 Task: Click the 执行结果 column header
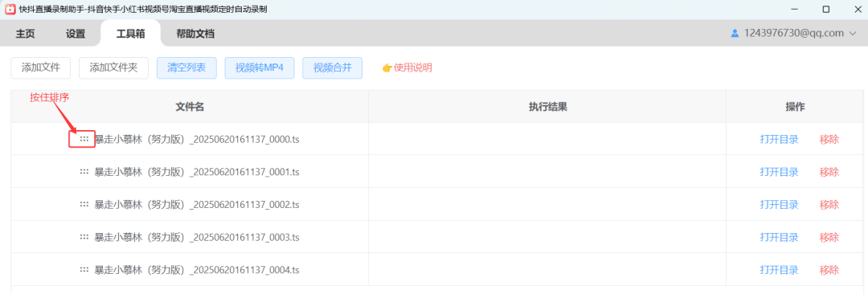coord(547,107)
